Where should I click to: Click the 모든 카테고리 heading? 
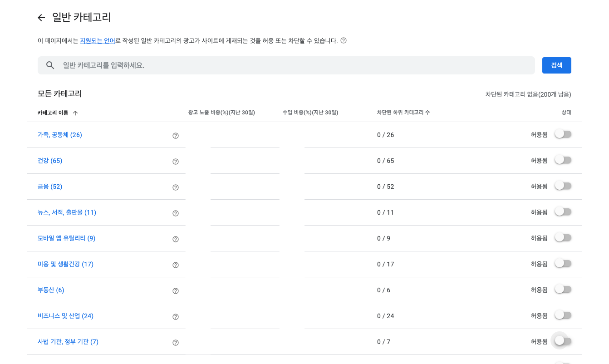[60, 94]
